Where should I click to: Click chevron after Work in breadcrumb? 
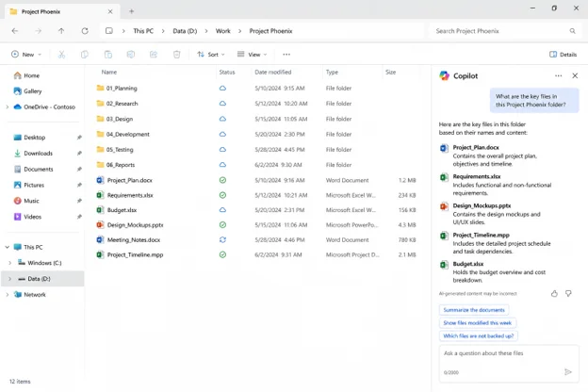240,31
